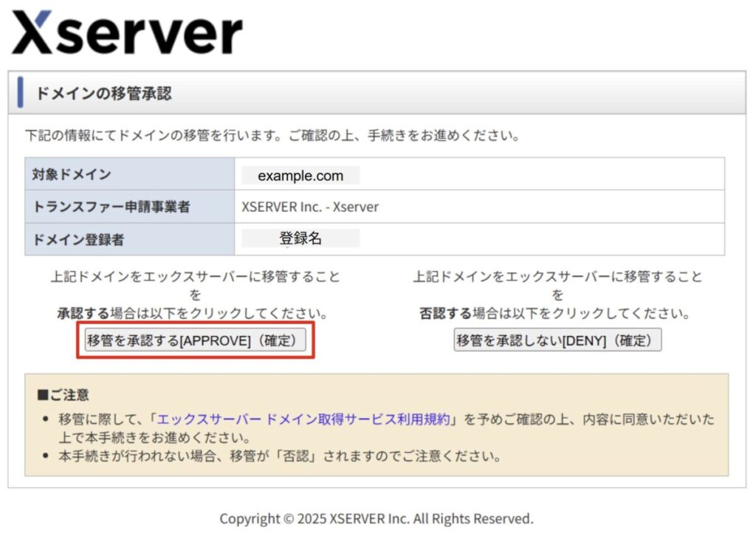Open the エックスサーバー ドメイン取得サービス利用規約 link

(303, 419)
